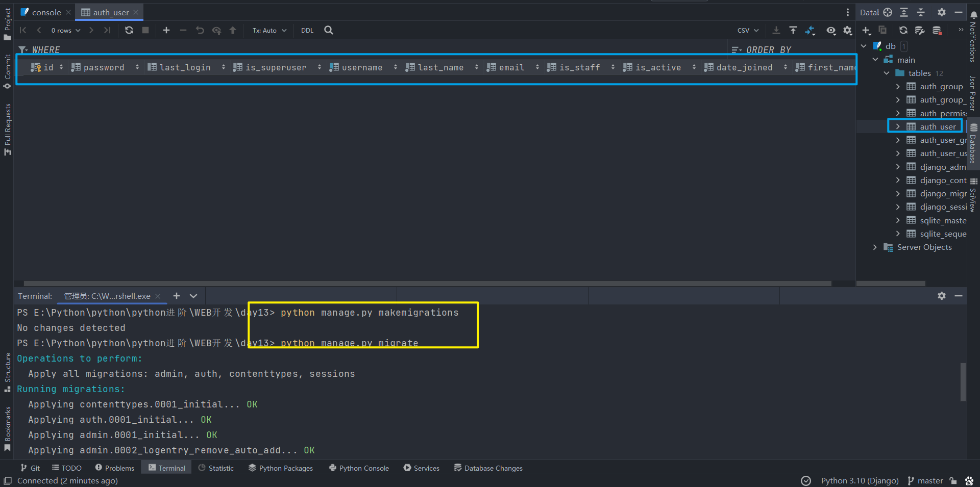The height and width of the screenshot is (487, 980).
Task: Collapse the main schema node
Action: pos(875,60)
